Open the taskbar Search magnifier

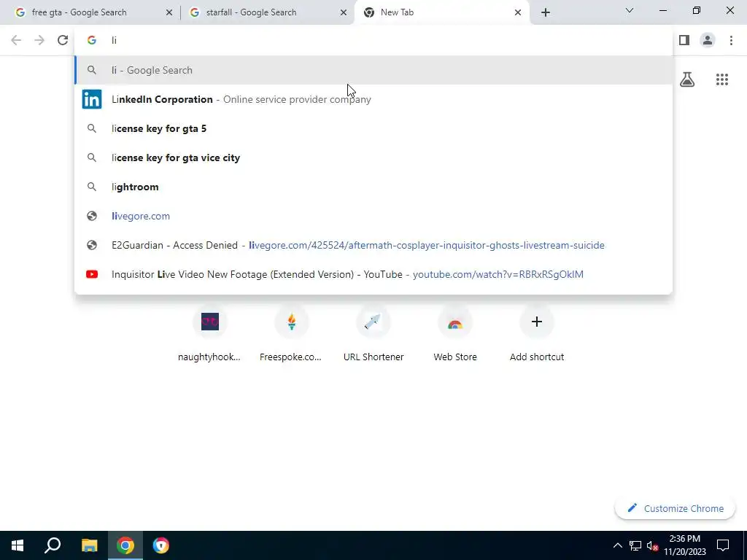click(53, 545)
